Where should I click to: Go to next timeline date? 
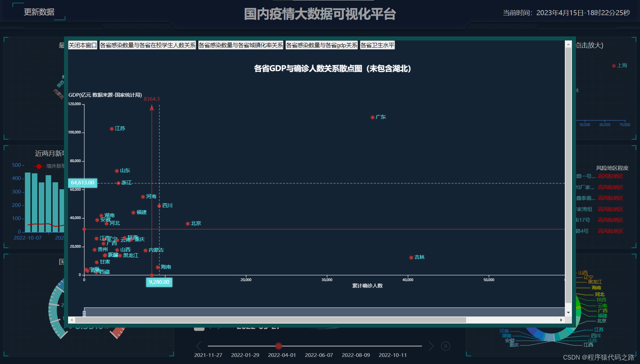(x=431, y=346)
